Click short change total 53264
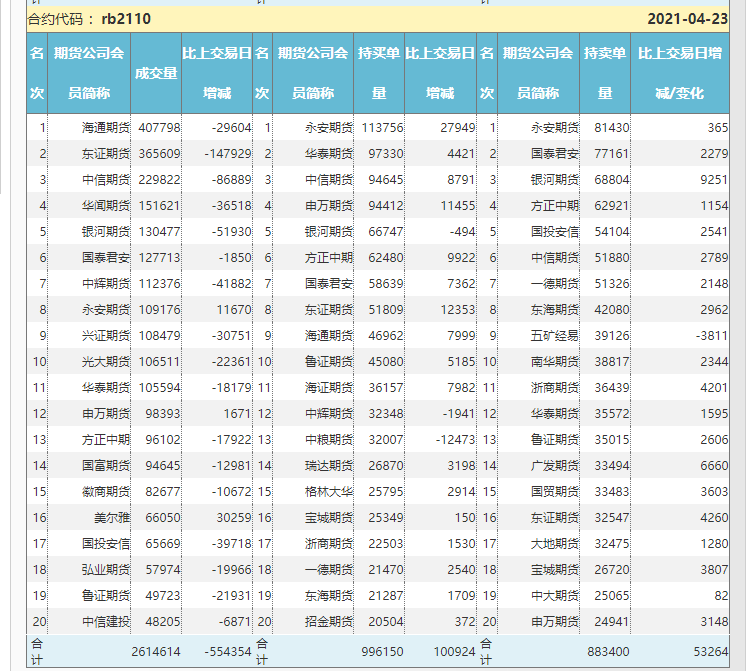Image resolution: width=748 pixels, height=671 pixels. (x=711, y=652)
